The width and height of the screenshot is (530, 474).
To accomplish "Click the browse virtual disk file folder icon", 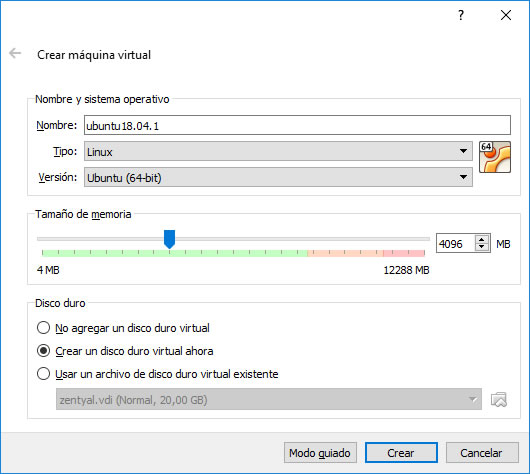I will point(499,400).
